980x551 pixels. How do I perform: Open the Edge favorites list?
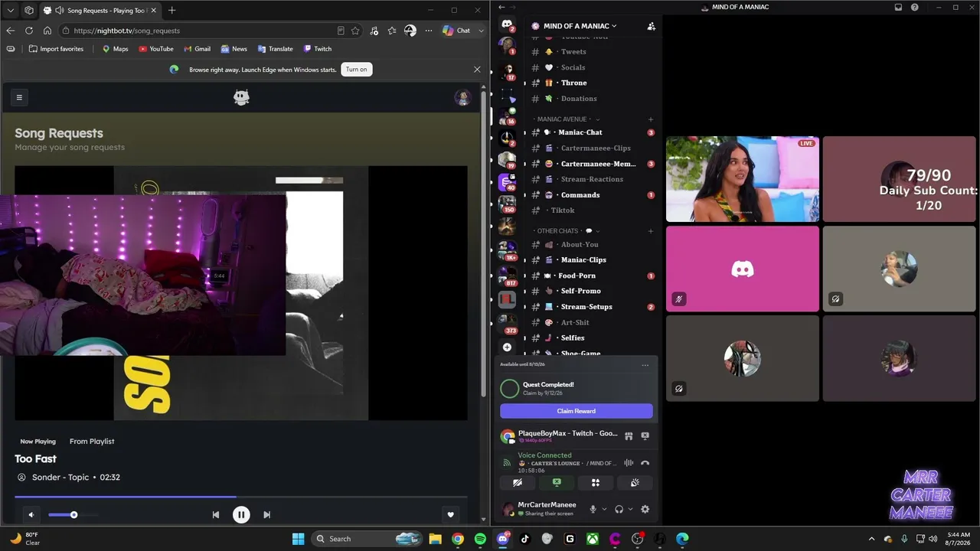[392, 31]
